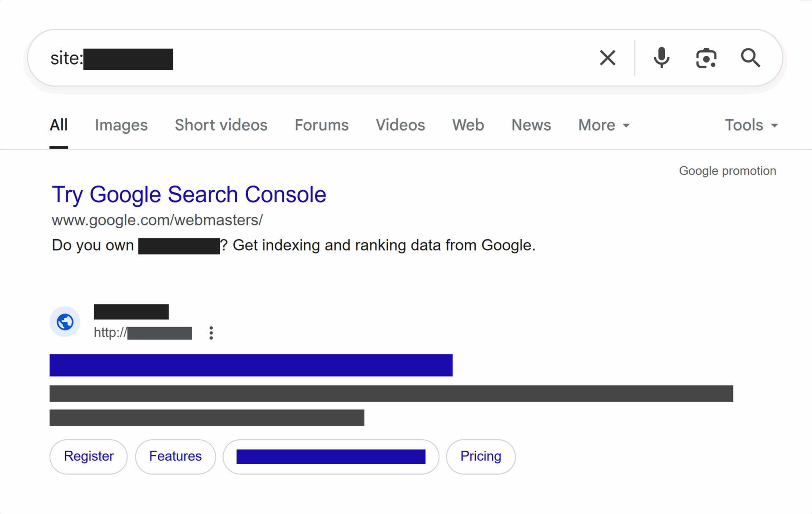Start voice search with the microphone icon
The height and width of the screenshot is (514, 812).
[661, 58]
